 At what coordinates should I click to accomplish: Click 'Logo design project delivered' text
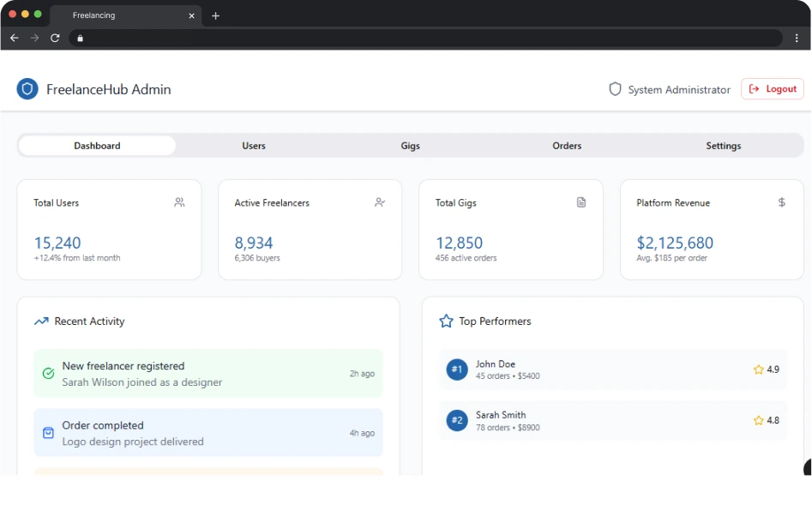coord(133,442)
